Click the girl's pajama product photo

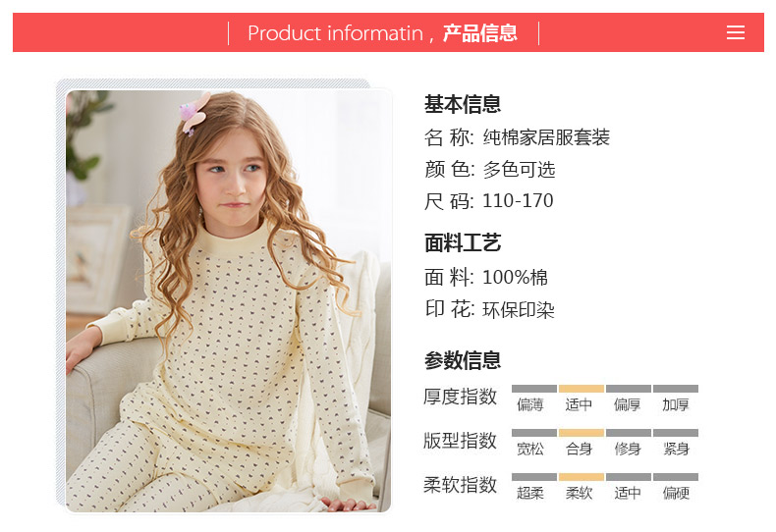[x=228, y=300]
